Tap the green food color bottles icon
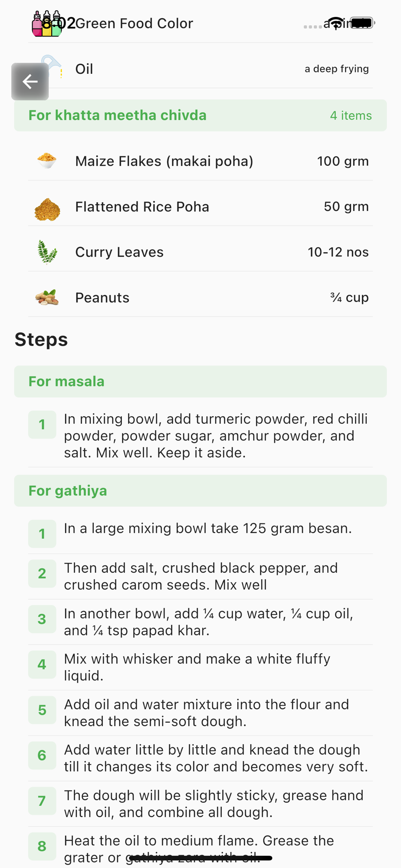The height and width of the screenshot is (868, 401). 47,23
